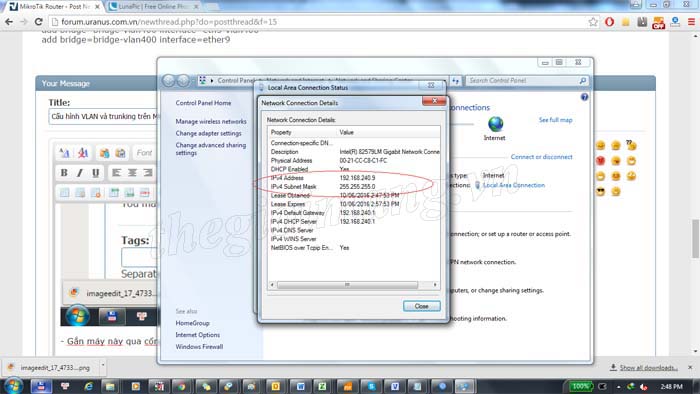Switch to the MikroTik Router post tab
The image size is (700, 394).
[54, 7]
